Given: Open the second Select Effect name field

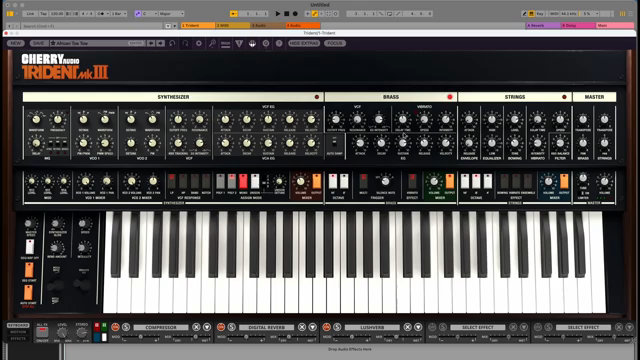Looking at the screenshot, I should pos(583,327).
